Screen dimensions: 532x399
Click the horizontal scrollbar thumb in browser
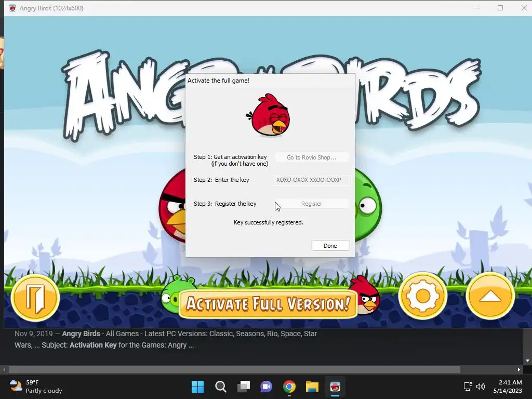[x=234, y=369]
